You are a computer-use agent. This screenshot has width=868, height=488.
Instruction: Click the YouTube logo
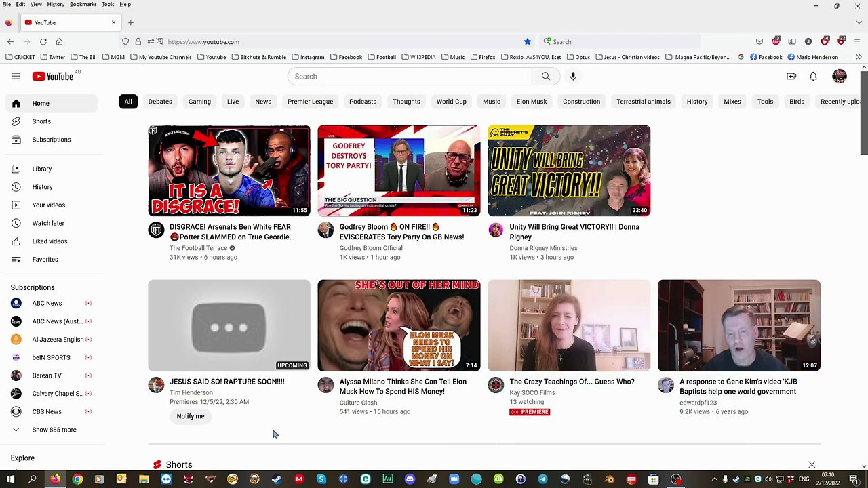(x=54, y=77)
